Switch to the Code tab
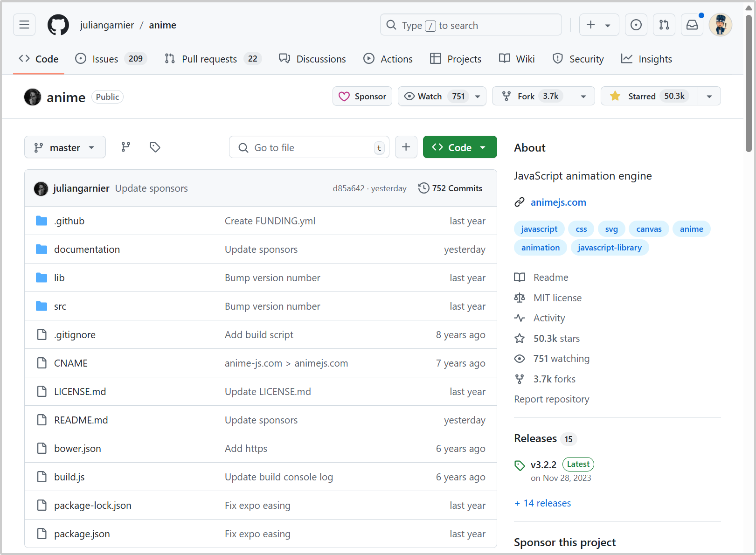The height and width of the screenshot is (555, 756). click(x=39, y=59)
